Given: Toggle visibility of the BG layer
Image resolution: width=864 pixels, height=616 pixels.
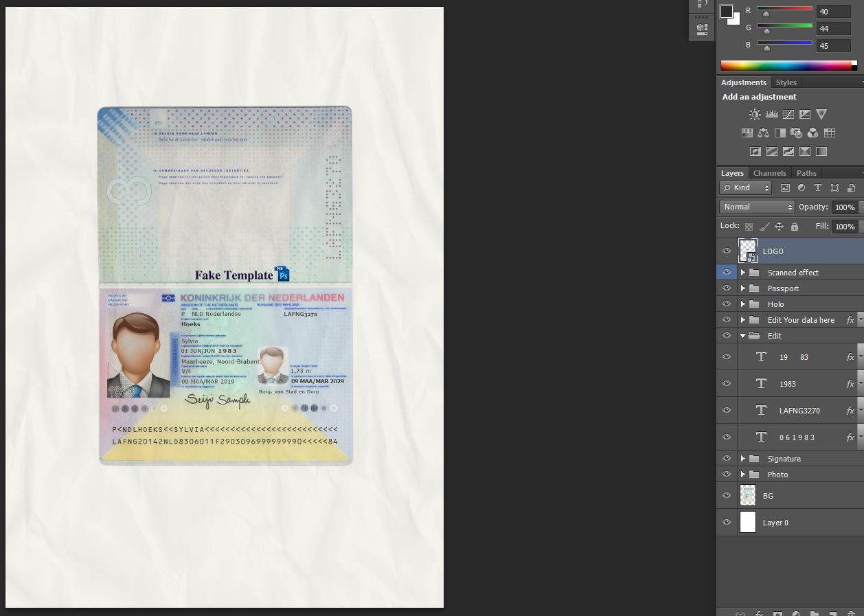Looking at the screenshot, I should [726, 494].
